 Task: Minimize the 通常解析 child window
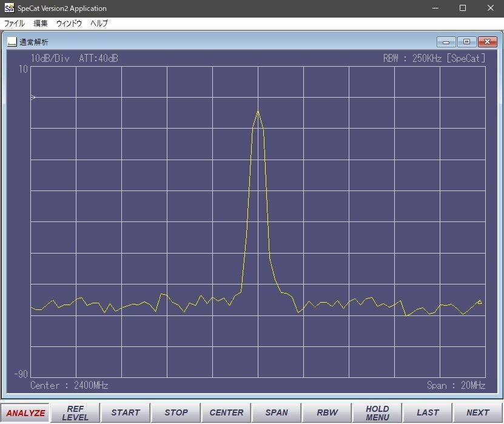point(446,42)
